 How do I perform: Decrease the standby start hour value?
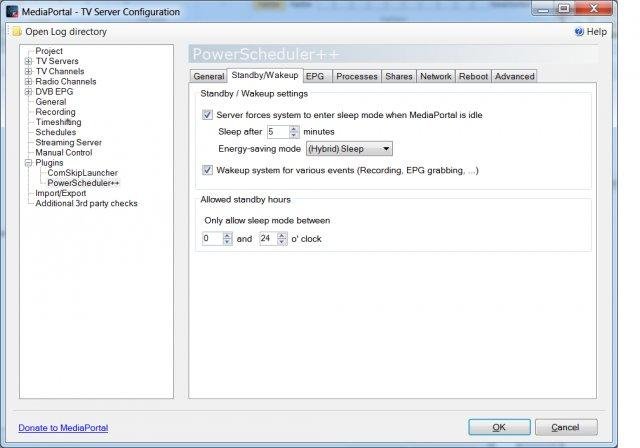pos(227,242)
